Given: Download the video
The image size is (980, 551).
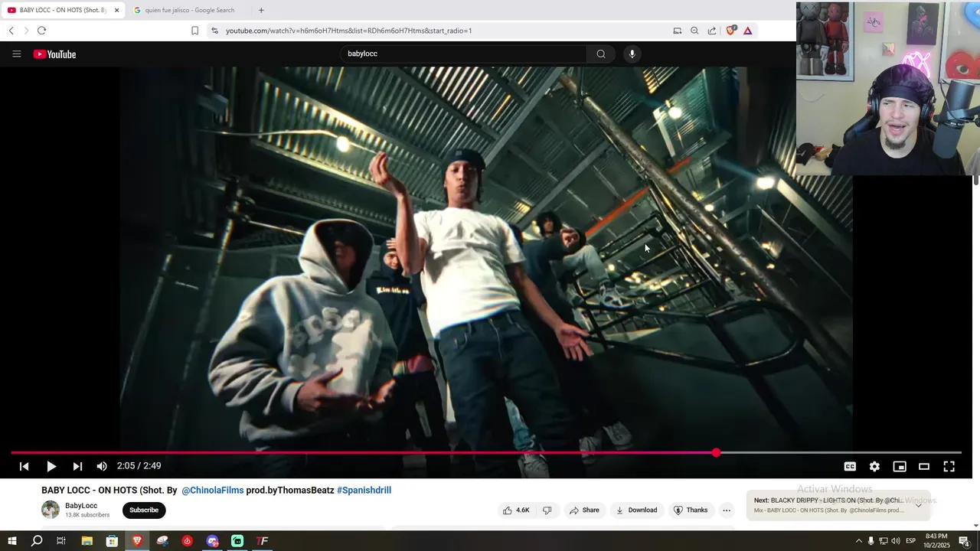Looking at the screenshot, I should click(636, 510).
